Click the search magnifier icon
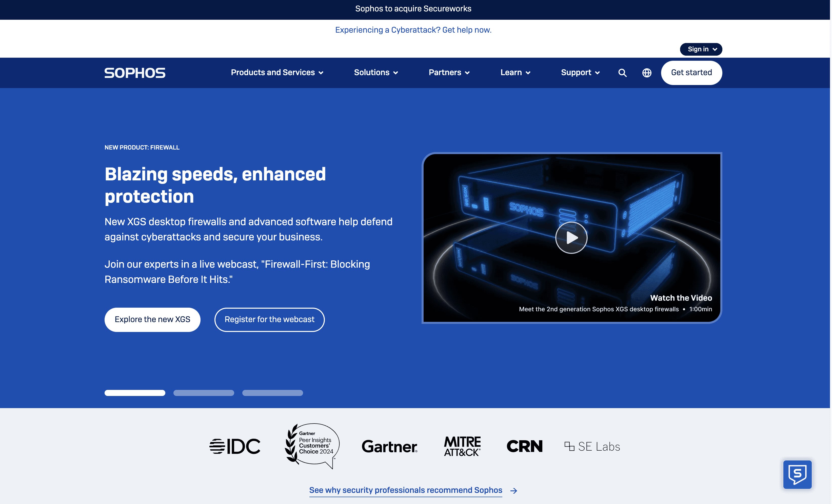This screenshot has height=504, width=832. coord(622,73)
